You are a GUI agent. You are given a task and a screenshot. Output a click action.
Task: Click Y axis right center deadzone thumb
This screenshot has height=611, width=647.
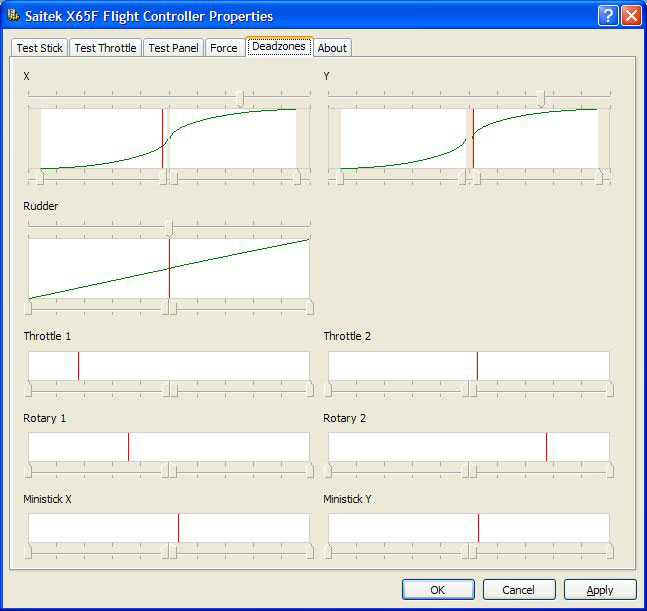[x=477, y=178]
